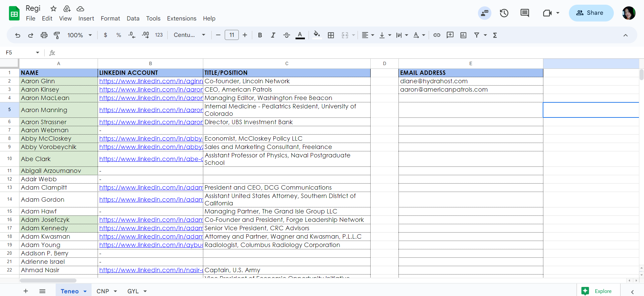Start a Meet video call
Viewport: 644px width, 296px height.
tap(547, 13)
